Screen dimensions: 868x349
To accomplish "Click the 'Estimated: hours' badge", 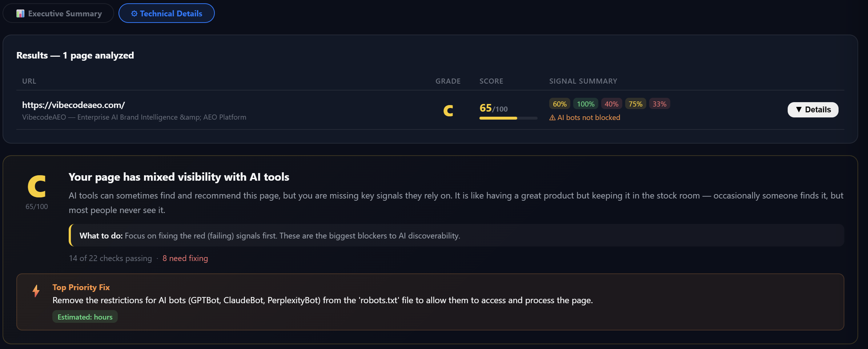I will [x=85, y=317].
